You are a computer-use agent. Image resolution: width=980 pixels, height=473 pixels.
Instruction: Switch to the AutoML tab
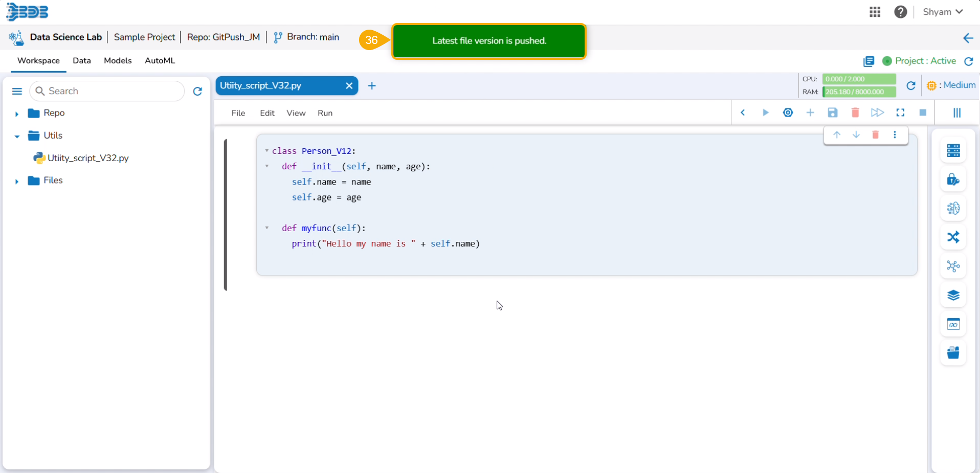tap(160, 60)
